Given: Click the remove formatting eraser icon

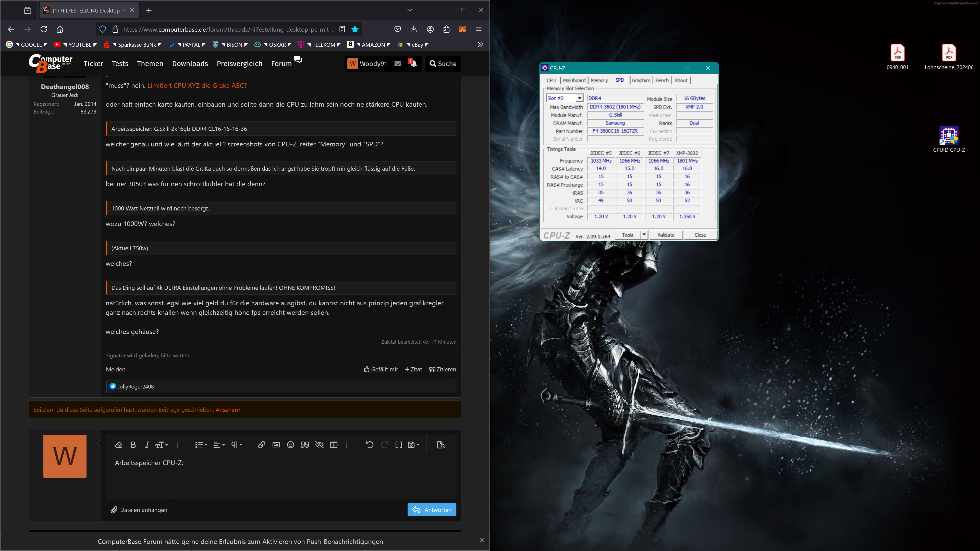Looking at the screenshot, I should (118, 445).
